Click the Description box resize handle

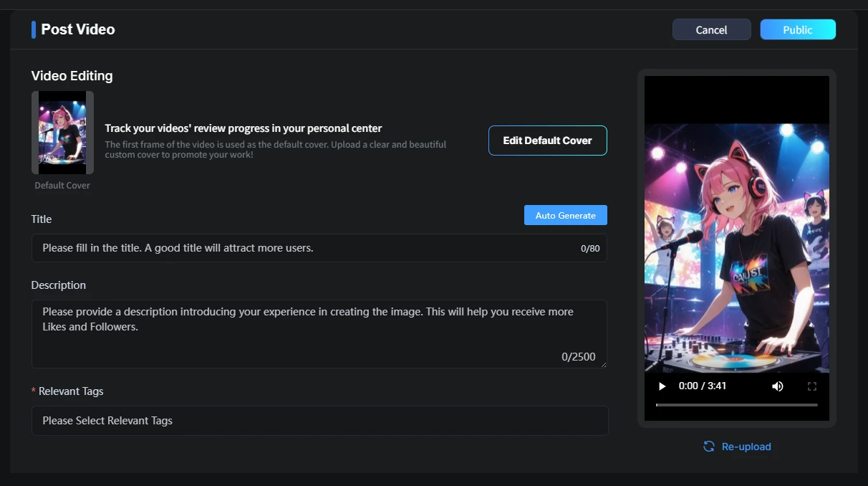(x=602, y=364)
